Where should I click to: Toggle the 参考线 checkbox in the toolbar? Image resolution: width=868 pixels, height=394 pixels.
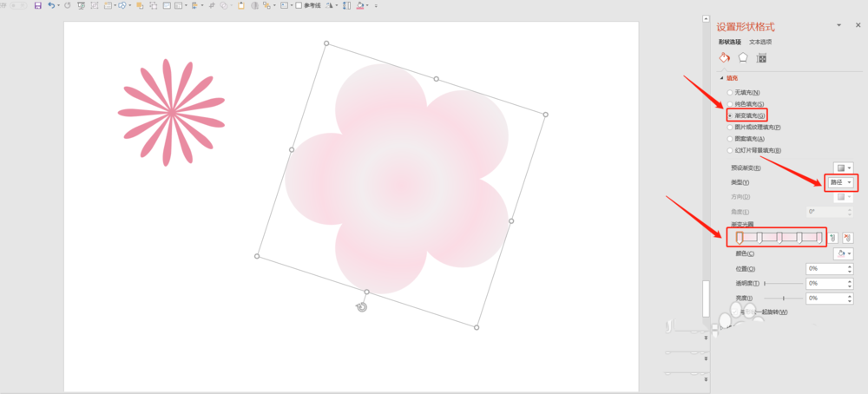[299, 5]
